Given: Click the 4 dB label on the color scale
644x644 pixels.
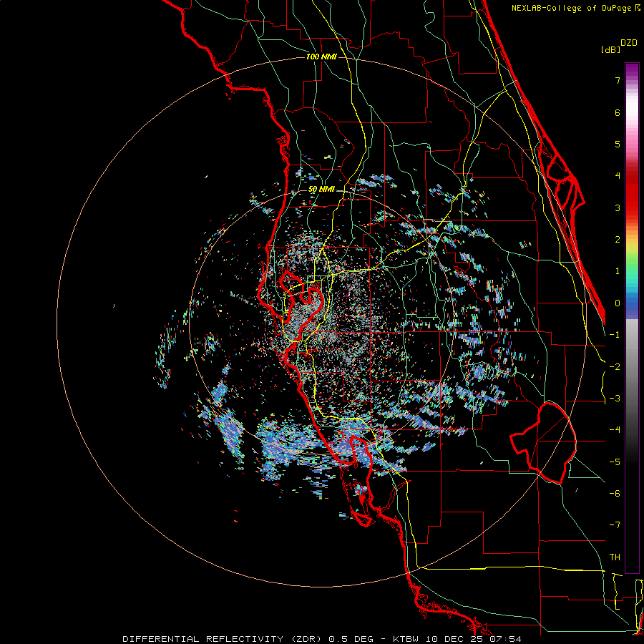Looking at the screenshot, I should [618, 176].
